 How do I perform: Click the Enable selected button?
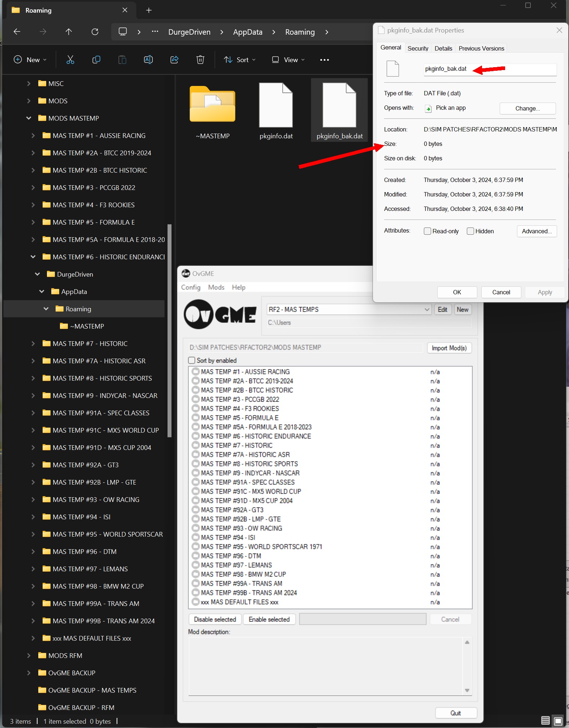[x=269, y=619]
